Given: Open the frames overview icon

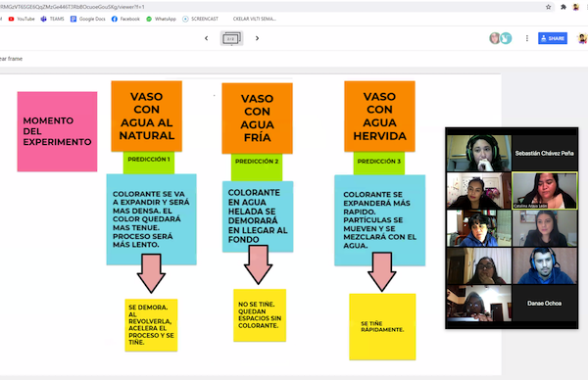Looking at the screenshot, I should pyautogui.click(x=231, y=38).
